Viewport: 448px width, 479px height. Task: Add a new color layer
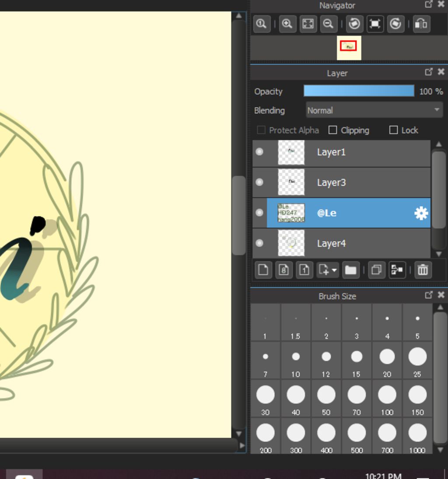click(263, 270)
